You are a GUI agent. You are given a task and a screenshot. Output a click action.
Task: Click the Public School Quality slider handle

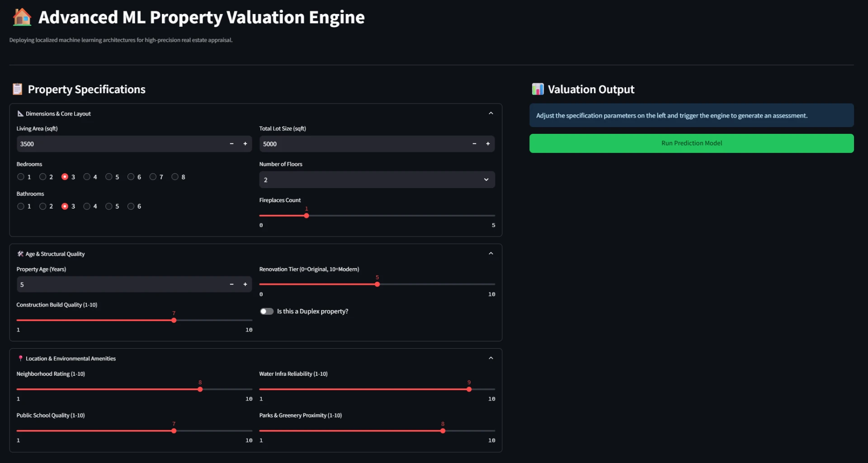point(174,431)
